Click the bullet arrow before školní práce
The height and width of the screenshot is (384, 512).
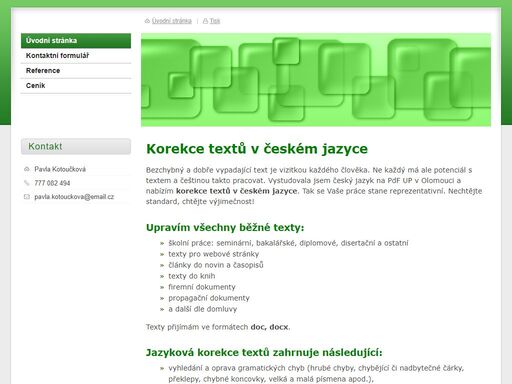pyautogui.click(x=162, y=244)
